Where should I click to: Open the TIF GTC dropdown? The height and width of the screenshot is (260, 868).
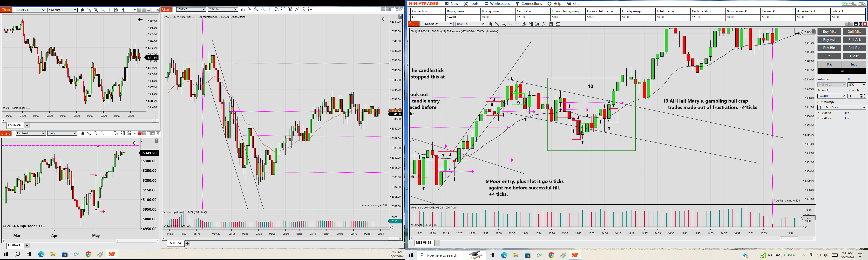[x=856, y=85]
